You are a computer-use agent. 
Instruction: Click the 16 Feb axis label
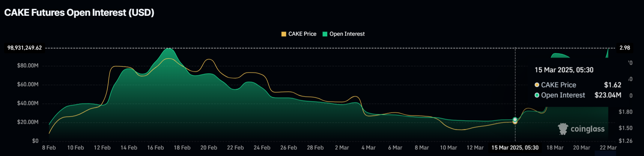coord(155,148)
